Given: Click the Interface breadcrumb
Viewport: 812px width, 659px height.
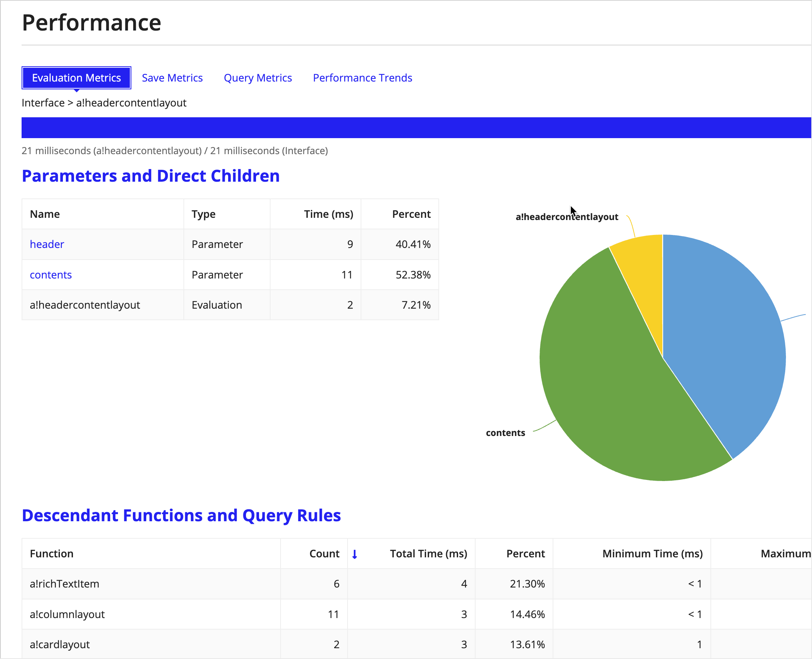Looking at the screenshot, I should pos(43,103).
